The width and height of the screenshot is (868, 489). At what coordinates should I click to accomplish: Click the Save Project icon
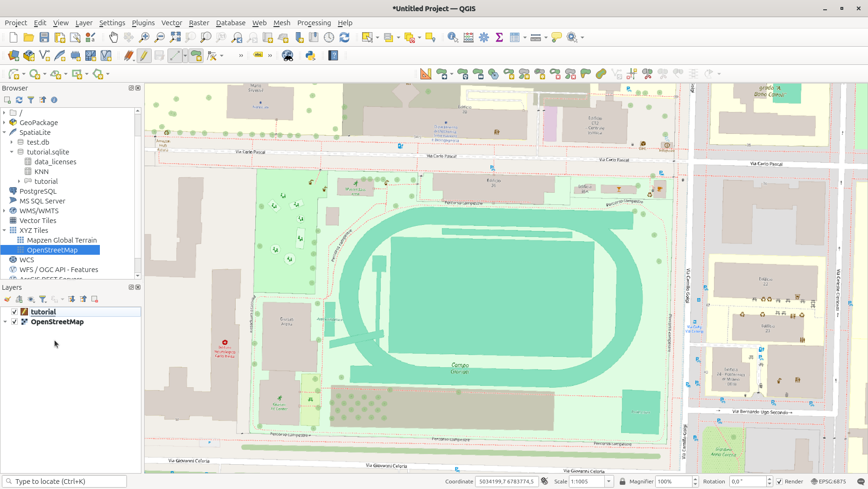pyautogui.click(x=44, y=37)
